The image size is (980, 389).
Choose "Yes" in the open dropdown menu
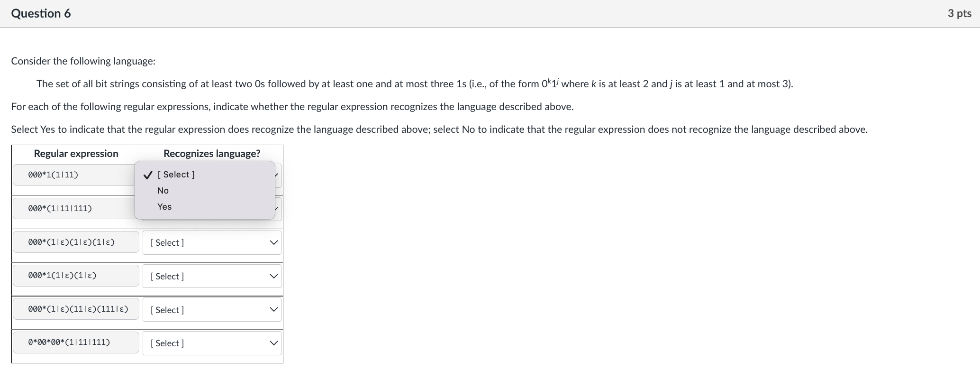[x=164, y=206]
